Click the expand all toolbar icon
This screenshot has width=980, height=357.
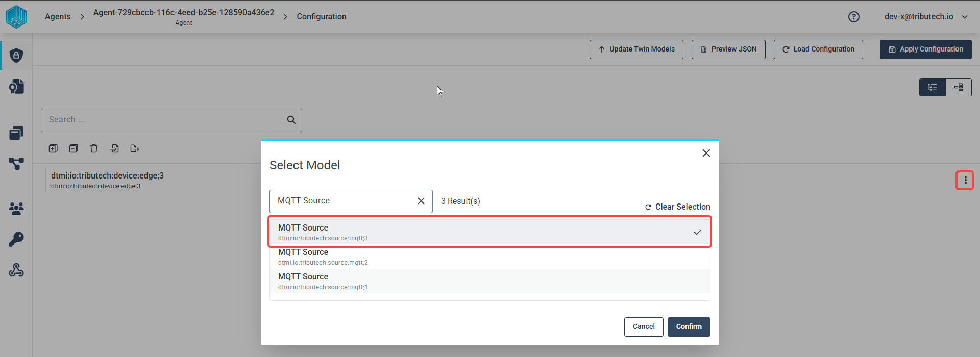53,148
